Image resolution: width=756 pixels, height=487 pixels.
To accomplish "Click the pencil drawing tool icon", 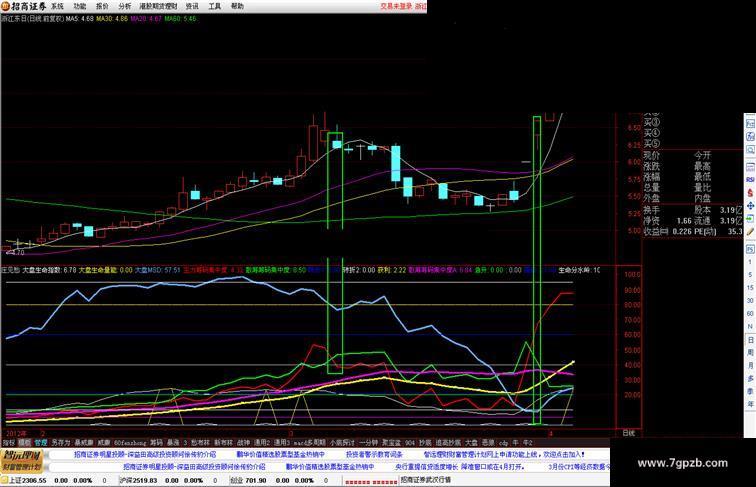I will (x=750, y=231).
